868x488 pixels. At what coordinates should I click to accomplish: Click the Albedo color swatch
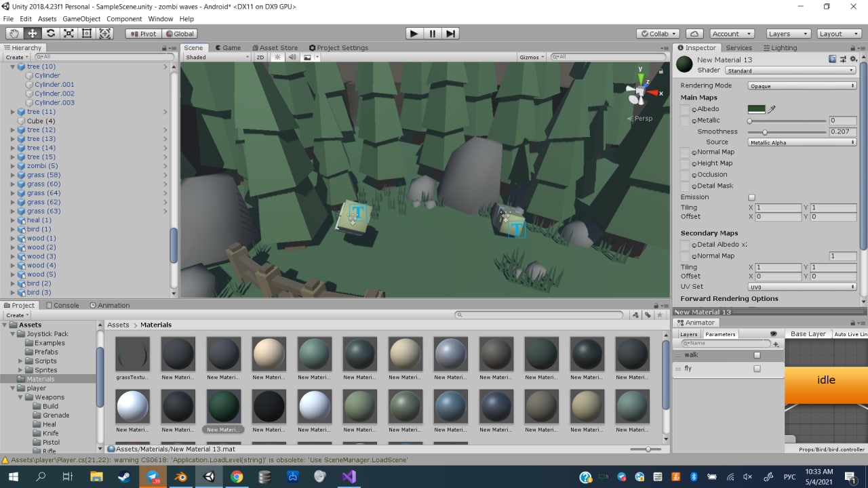click(x=756, y=108)
